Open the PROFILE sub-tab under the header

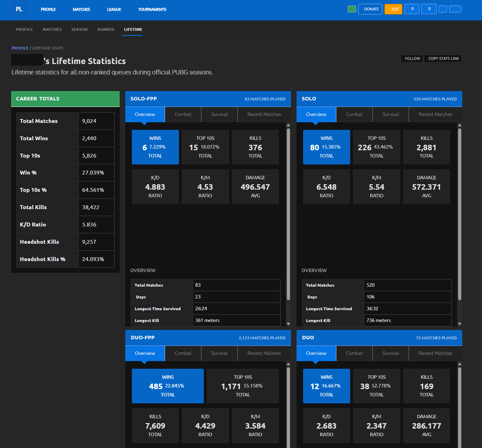tap(25, 29)
